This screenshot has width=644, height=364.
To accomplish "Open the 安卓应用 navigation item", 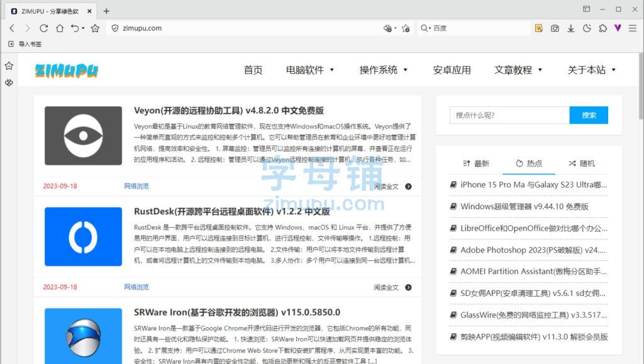I will pos(452,70).
